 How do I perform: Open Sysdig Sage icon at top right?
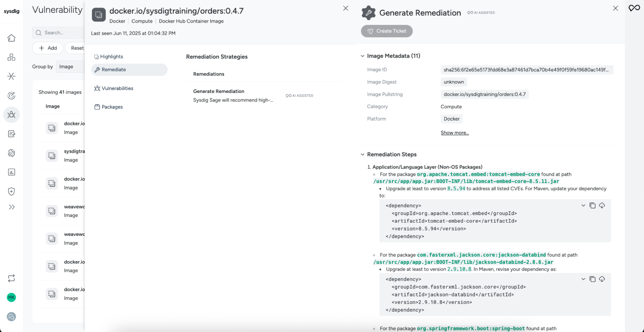pos(634,8)
